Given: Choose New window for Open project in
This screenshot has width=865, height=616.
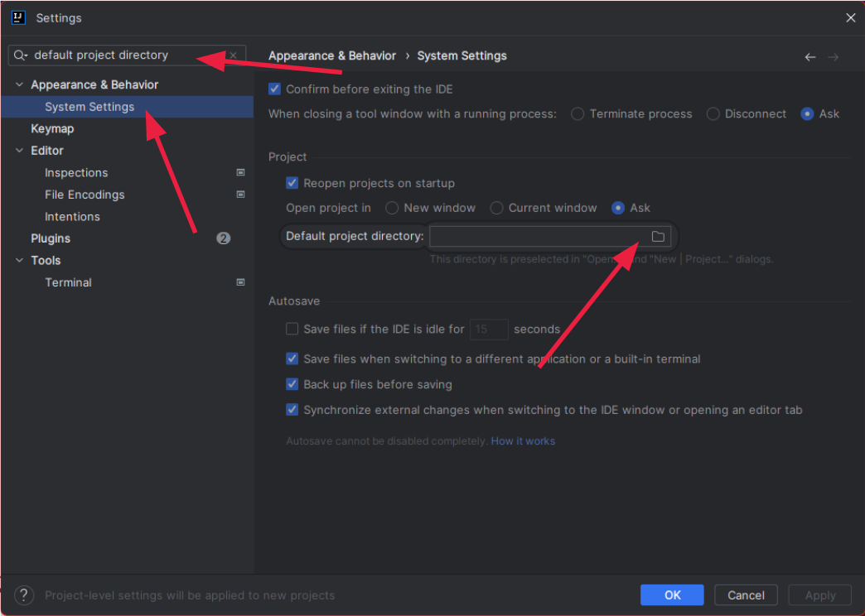Looking at the screenshot, I should point(392,208).
